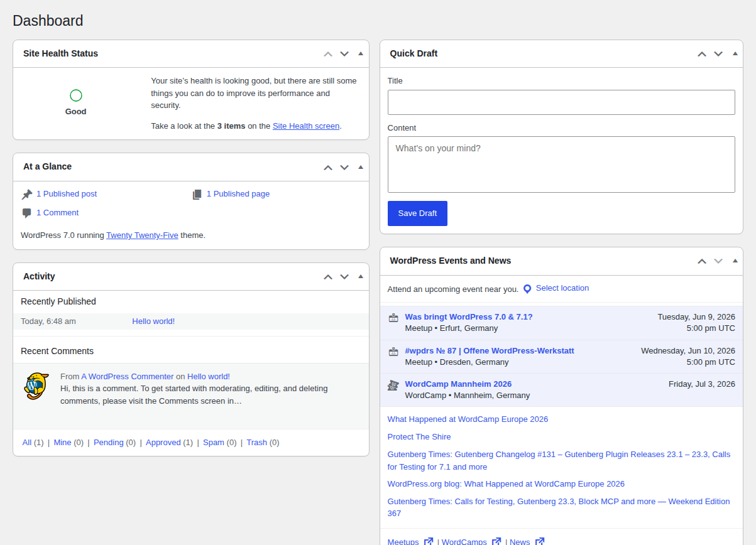756x545 pixels.
Task: Filter comments by Trash
Action: click(x=257, y=443)
